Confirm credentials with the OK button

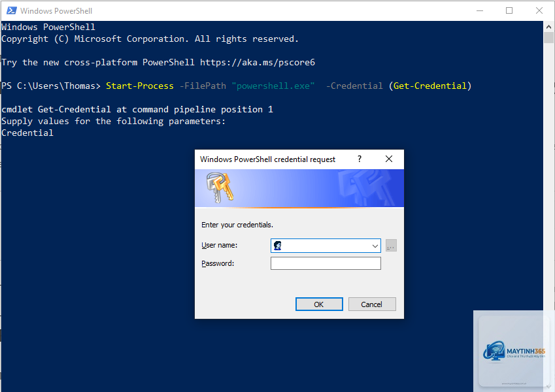click(x=319, y=304)
